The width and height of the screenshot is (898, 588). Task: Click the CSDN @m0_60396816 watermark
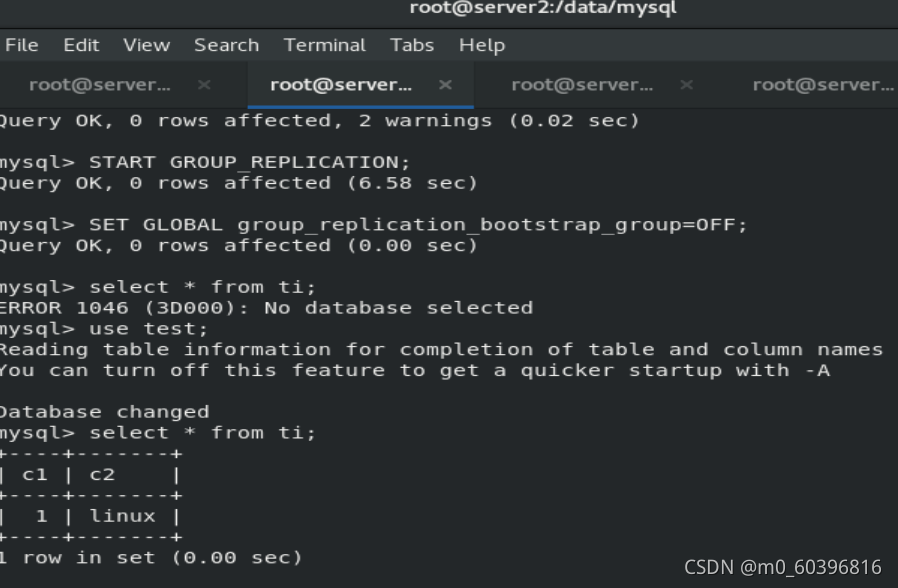click(782, 567)
